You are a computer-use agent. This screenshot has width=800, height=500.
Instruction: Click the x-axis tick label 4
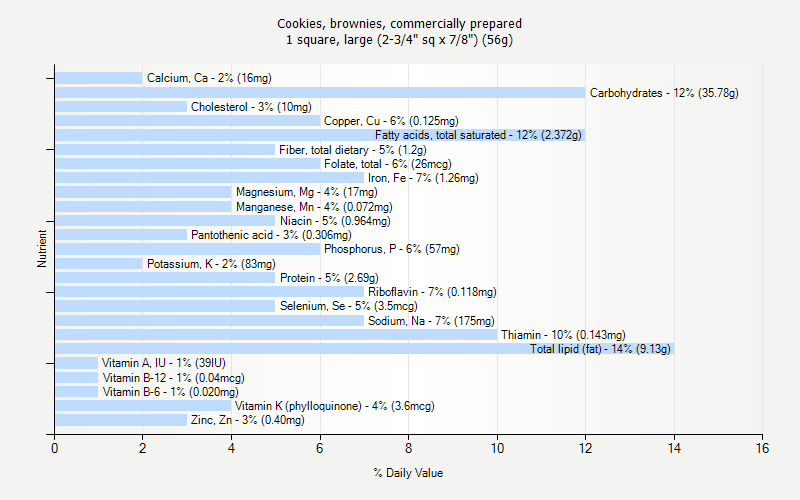point(231,448)
